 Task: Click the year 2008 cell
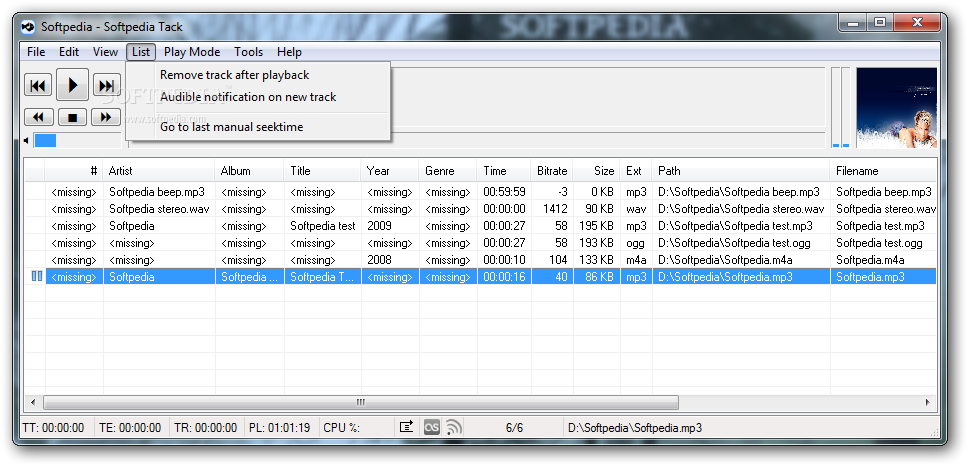pos(391,260)
